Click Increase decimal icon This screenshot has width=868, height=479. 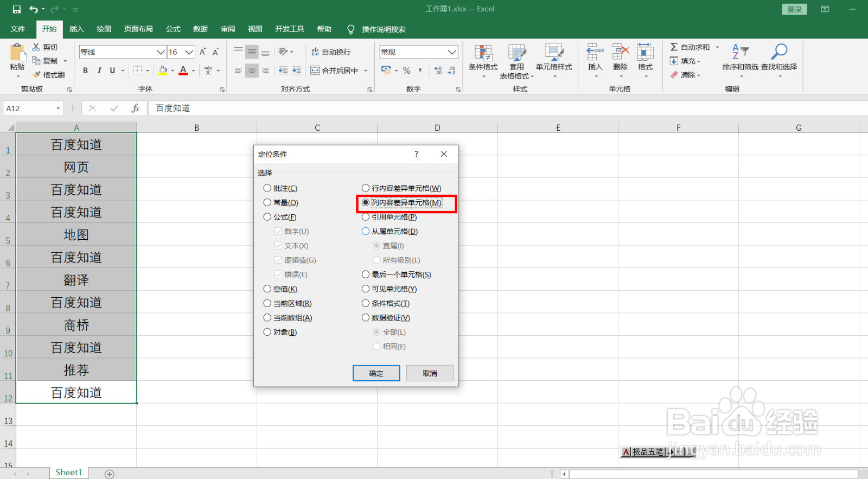click(438, 71)
